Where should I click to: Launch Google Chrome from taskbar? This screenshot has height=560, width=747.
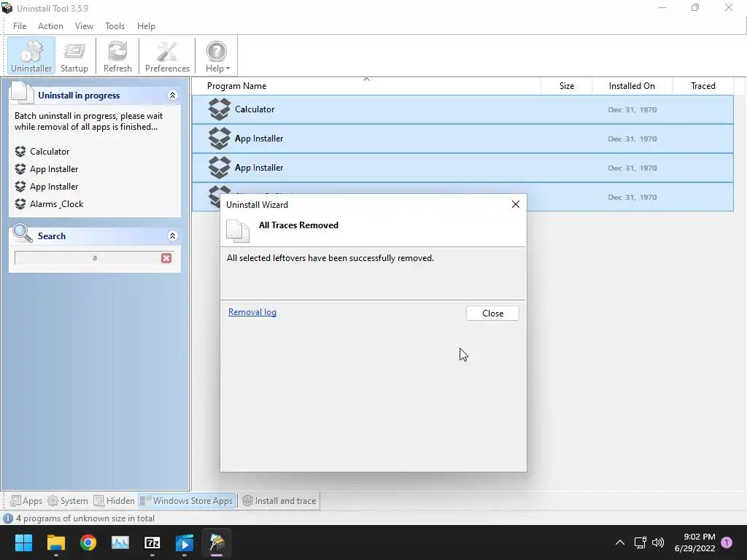coord(88,542)
